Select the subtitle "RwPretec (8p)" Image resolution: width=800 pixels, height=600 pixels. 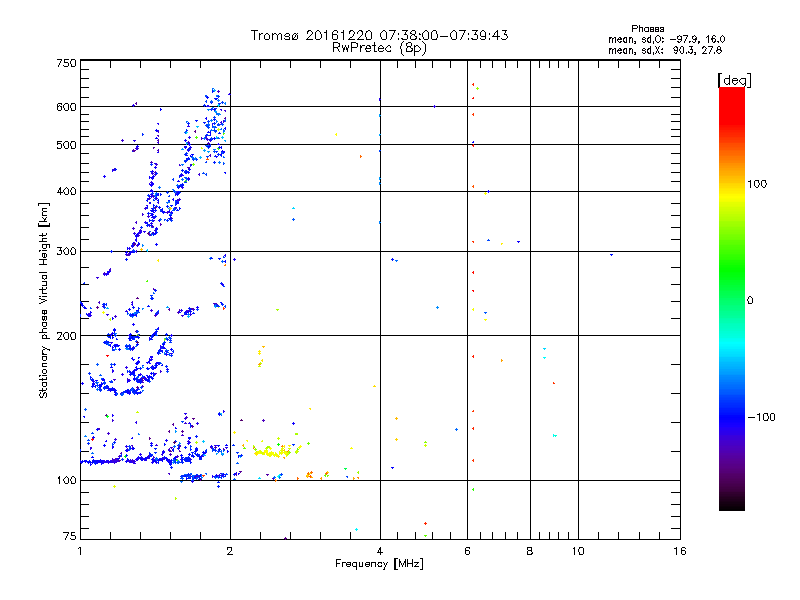[379, 47]
